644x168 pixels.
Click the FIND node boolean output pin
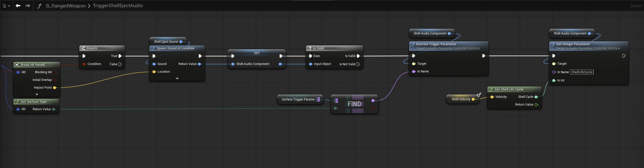[x=373, y=107]
